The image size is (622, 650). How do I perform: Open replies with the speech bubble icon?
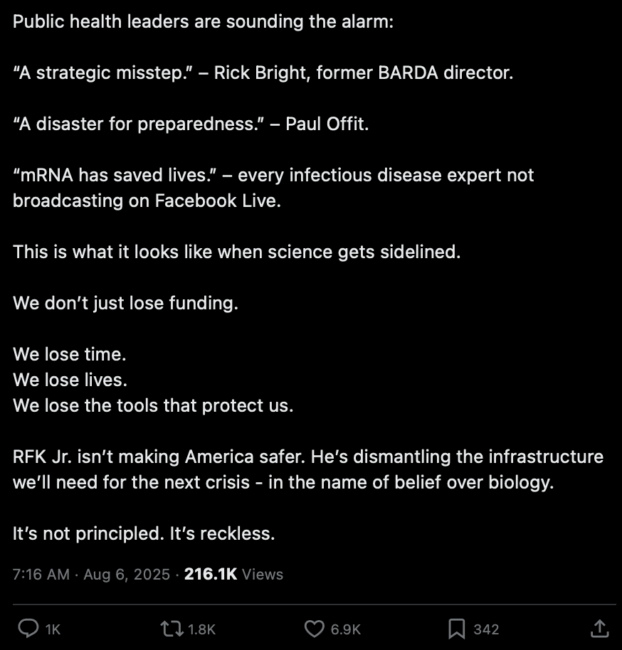tap(28, 628)
